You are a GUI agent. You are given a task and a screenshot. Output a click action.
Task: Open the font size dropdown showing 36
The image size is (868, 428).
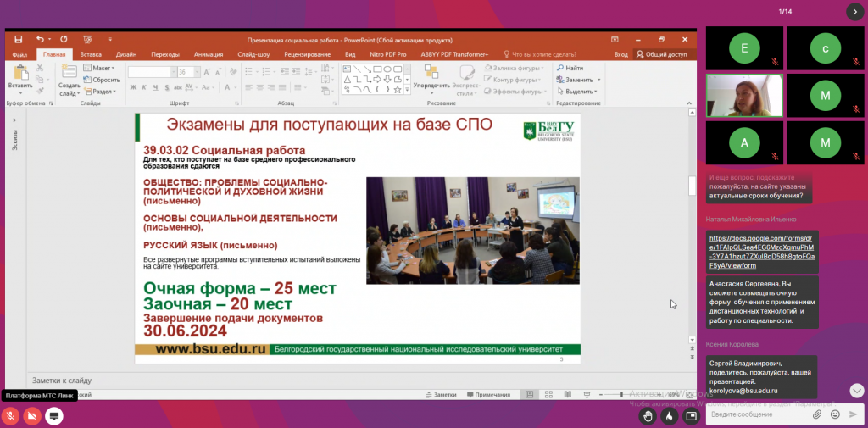point(198,72)
